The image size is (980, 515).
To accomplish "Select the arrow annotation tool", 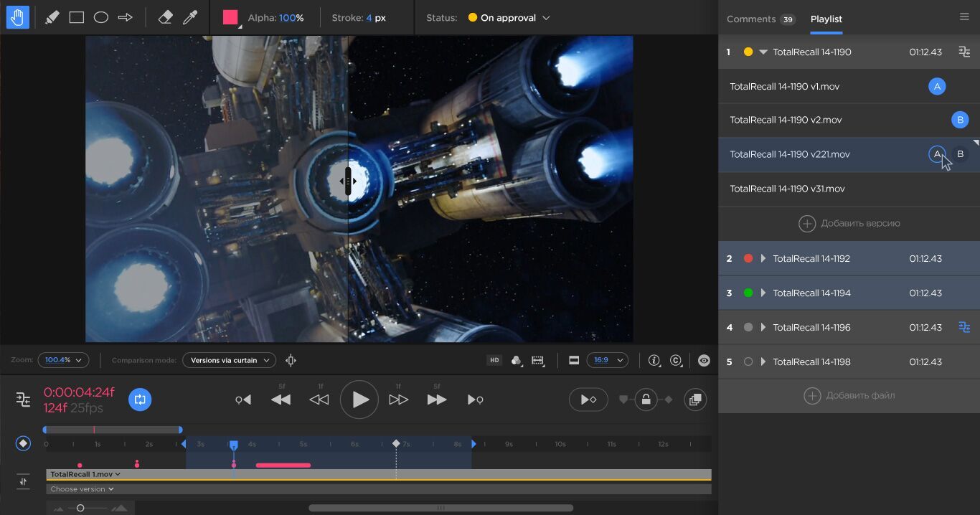I will [126, 18].
